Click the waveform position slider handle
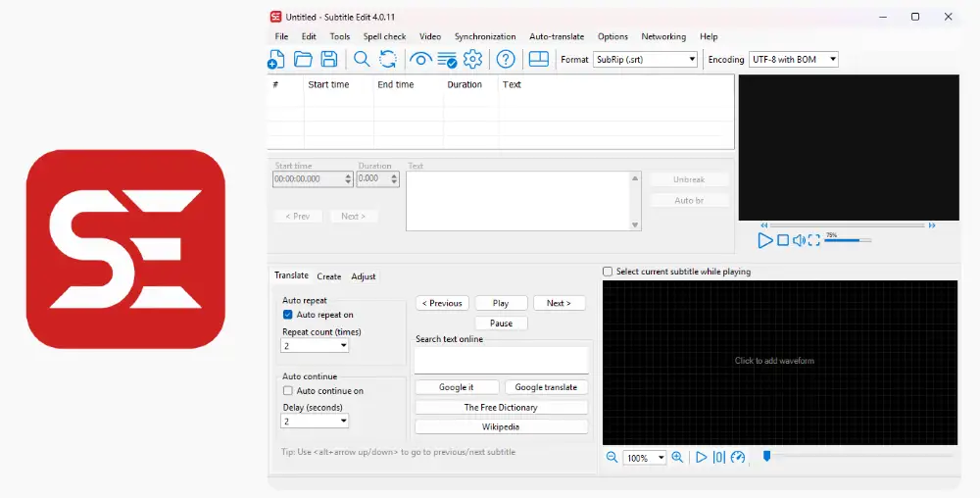Screen dimensions: 980x498 (766, 457)
